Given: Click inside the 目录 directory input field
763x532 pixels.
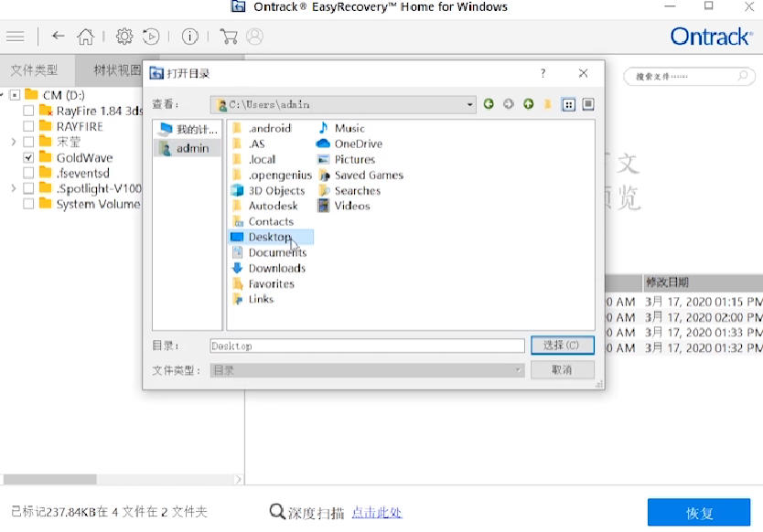Looking at the screenshot, I should pos(366,346).
